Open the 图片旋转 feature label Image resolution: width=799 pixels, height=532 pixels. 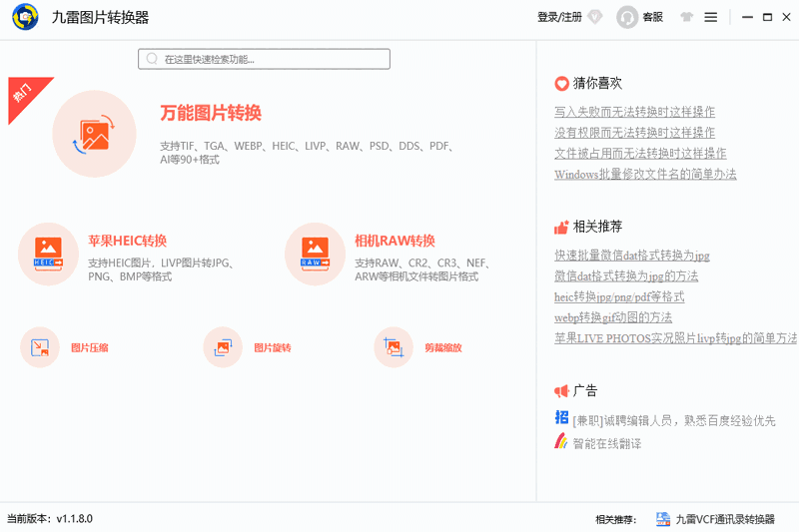[x=273, y=347]
